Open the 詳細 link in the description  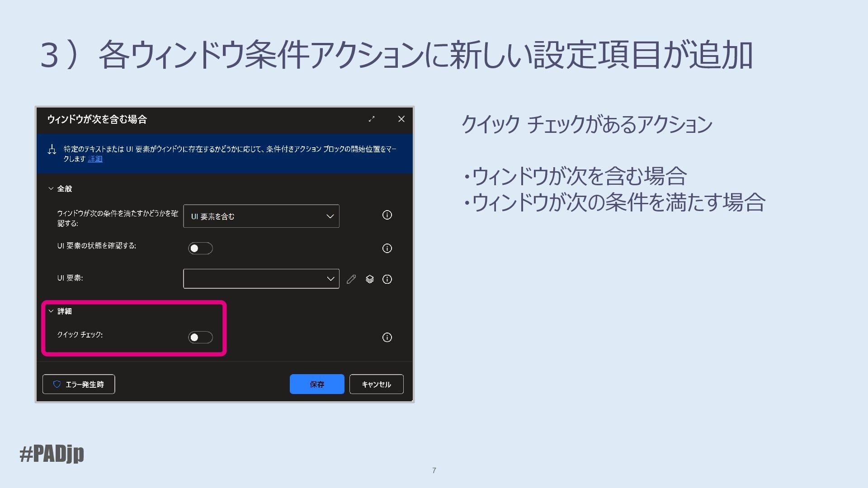pos(95,159)
